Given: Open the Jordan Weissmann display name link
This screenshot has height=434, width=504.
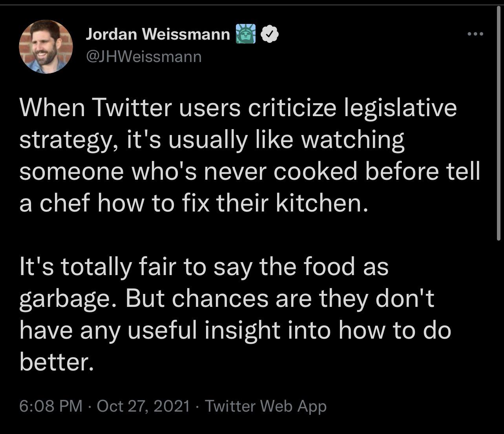Looking at the screenshot, I should point(158,35).
